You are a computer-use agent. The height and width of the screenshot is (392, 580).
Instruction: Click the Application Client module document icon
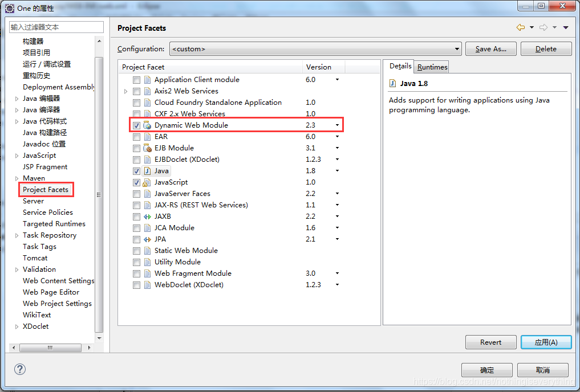147,80
